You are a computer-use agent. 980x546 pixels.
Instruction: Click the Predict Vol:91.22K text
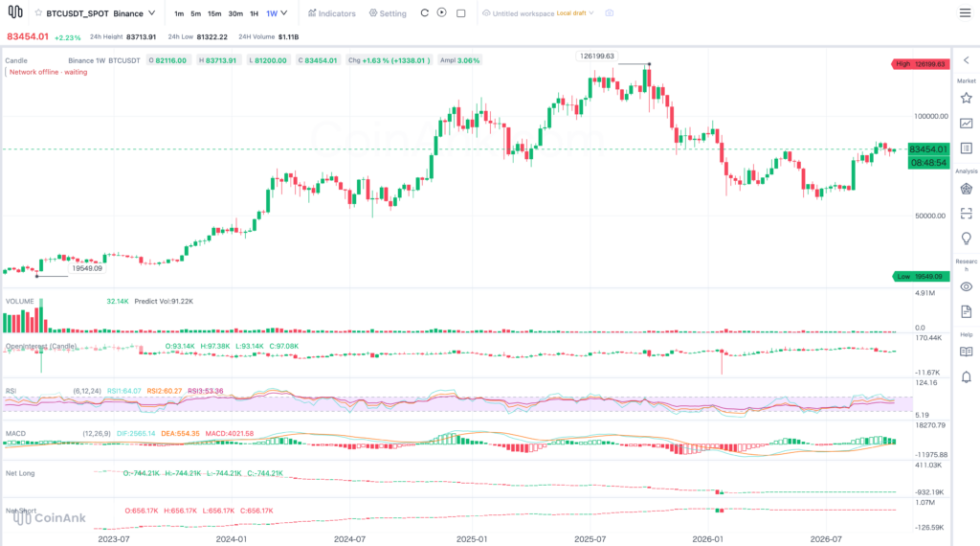(x=164, y=302)
